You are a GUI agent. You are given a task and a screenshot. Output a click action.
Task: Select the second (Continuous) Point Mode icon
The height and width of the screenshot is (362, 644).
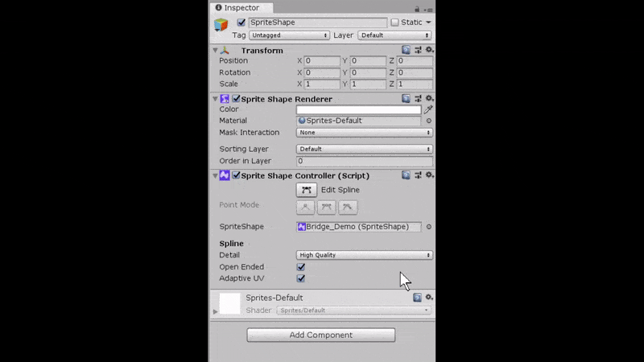(x=327, y=207)
